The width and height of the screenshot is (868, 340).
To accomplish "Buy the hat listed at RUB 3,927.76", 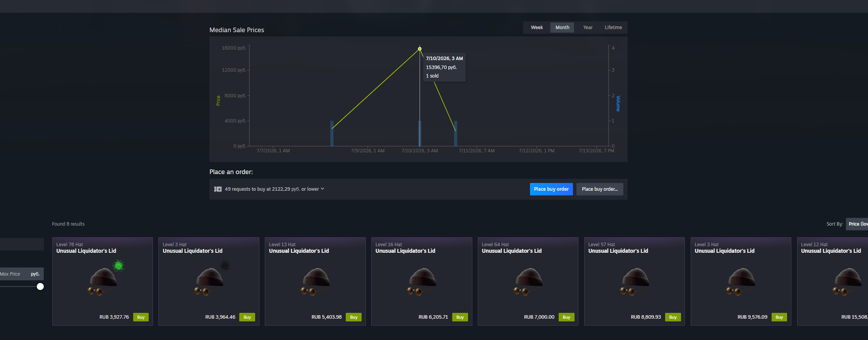I will pyautogui.click(x=141, y=317).
